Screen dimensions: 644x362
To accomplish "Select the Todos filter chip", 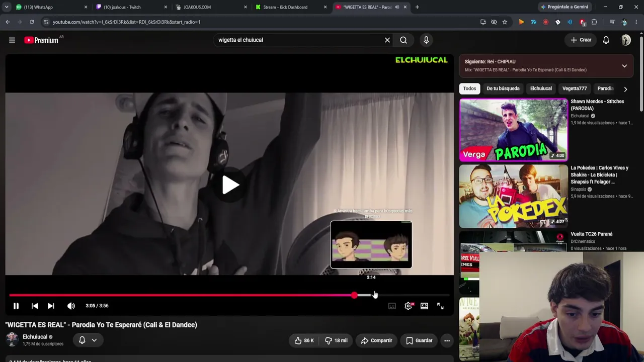I will [x=469, y=88].
